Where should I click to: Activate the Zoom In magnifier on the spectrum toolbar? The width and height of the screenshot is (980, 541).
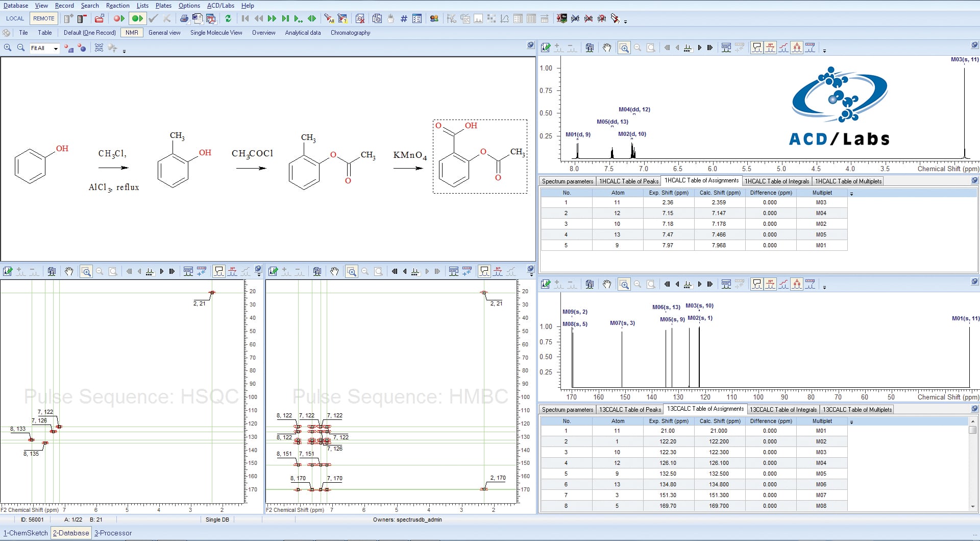(625, 48)
